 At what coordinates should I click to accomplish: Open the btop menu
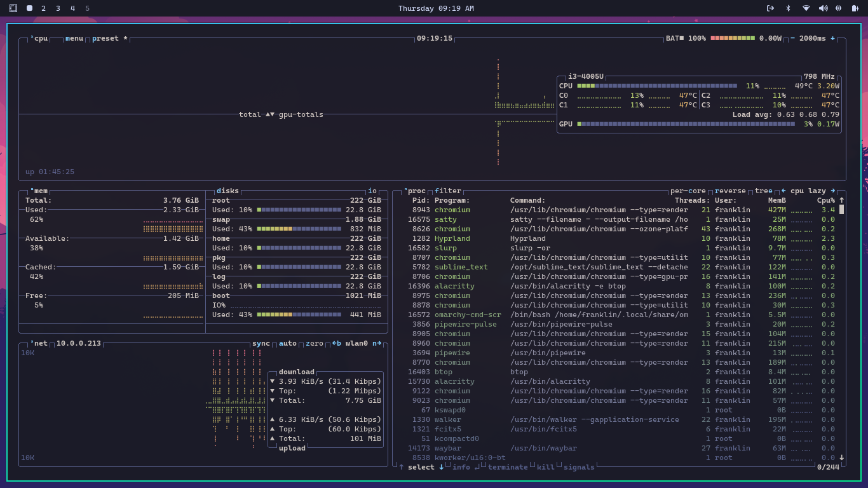tap(74, 38)
